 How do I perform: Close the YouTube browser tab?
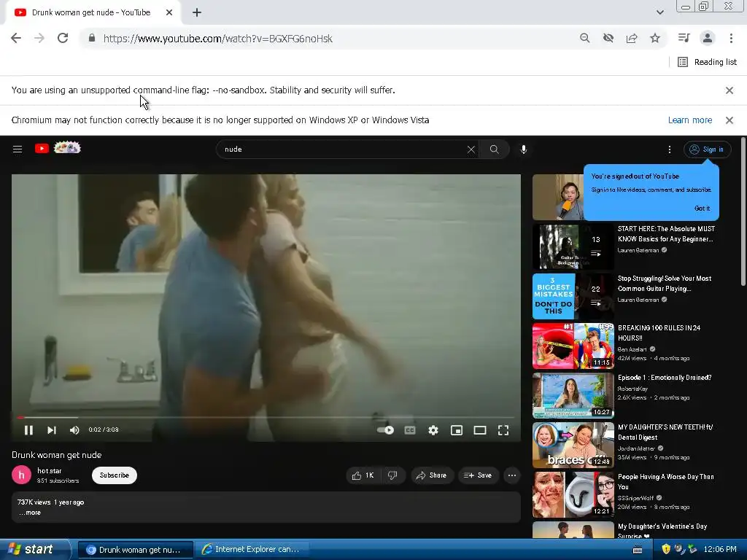169,12
